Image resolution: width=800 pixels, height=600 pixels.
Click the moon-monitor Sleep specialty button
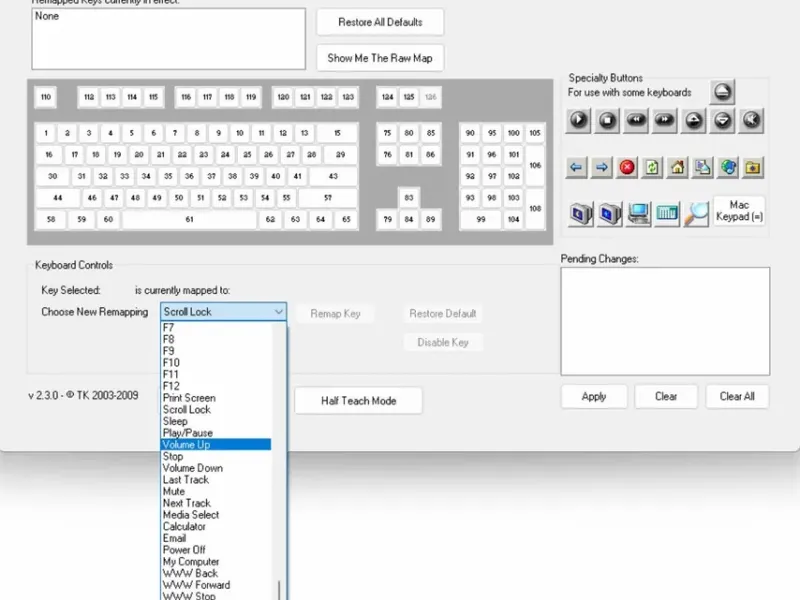coord(580,213)
